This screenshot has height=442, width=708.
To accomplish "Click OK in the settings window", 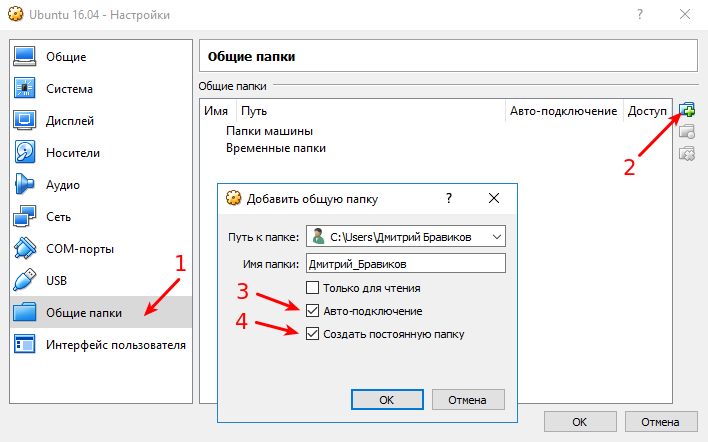I will click(580, 422).
